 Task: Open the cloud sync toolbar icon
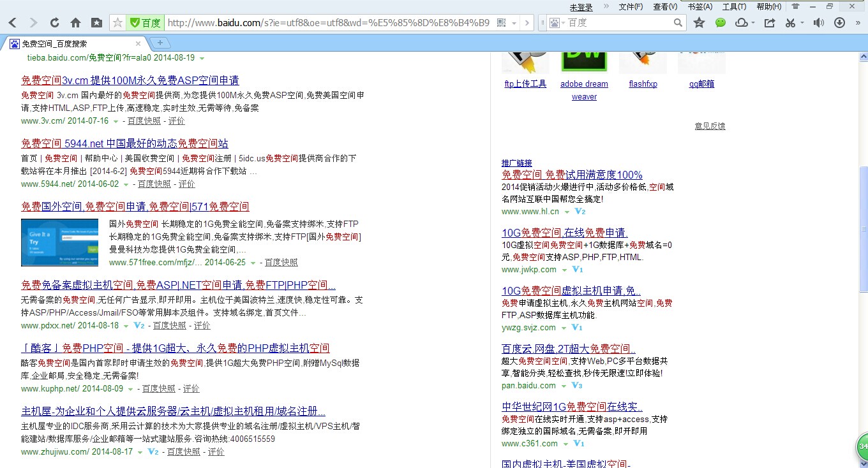pyautogui.click(x=741, y=23)
